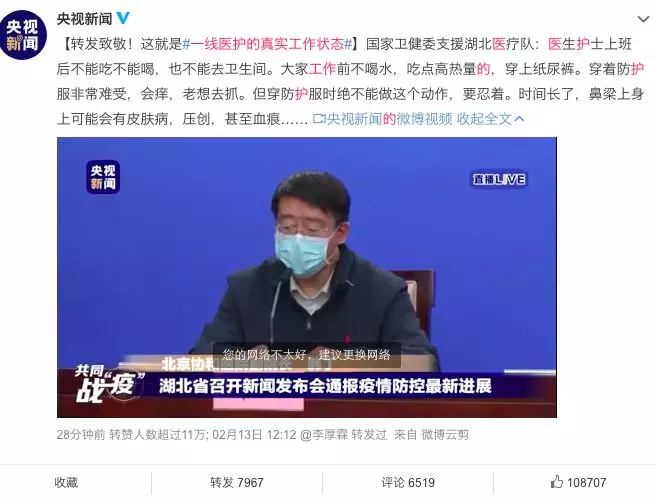
Task: Open the 央视新闻 profile avatar
Action: click(x=23, y=35)
